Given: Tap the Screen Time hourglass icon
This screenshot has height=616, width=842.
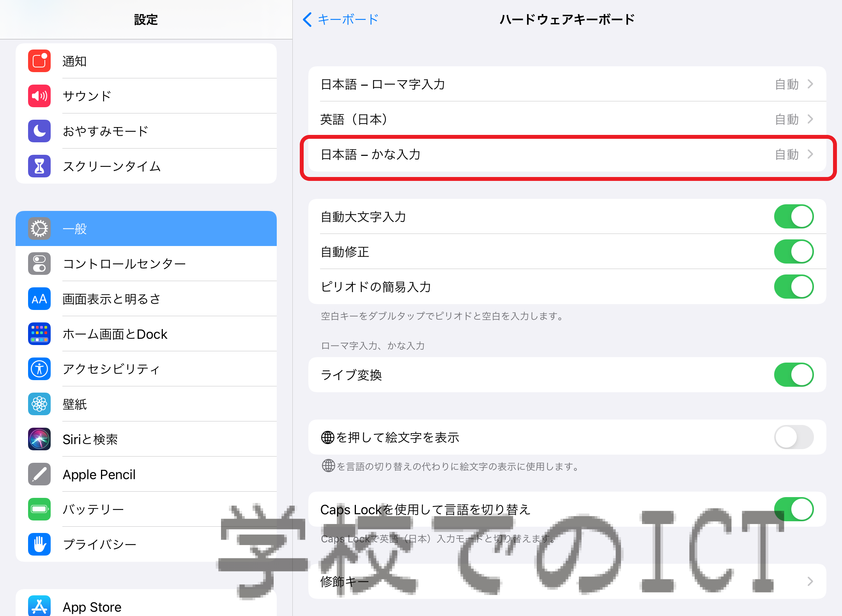Looking at the screenshot, I should [39, 166].
